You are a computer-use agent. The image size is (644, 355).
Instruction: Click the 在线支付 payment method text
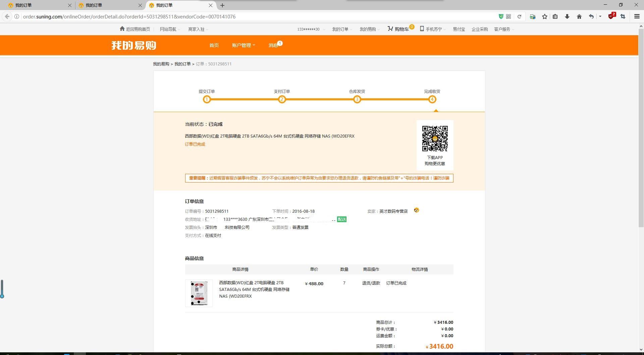tap(213, 236)
